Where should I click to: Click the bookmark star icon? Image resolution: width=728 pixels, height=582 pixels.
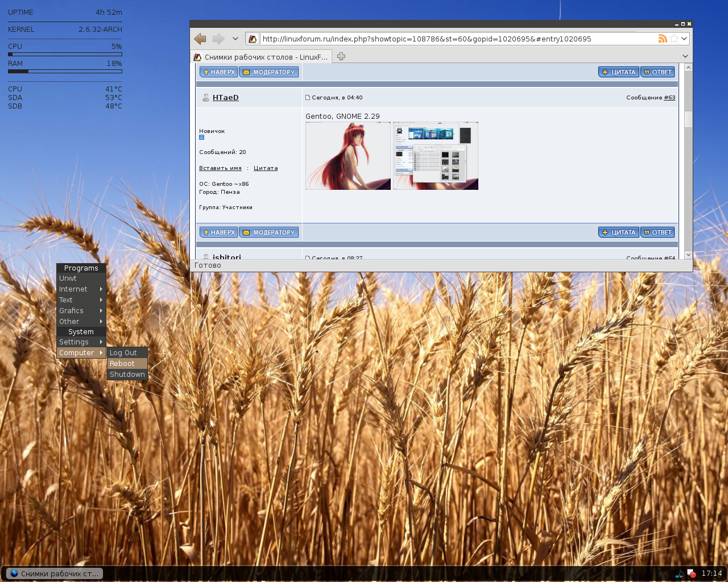[x=674, y=39]
